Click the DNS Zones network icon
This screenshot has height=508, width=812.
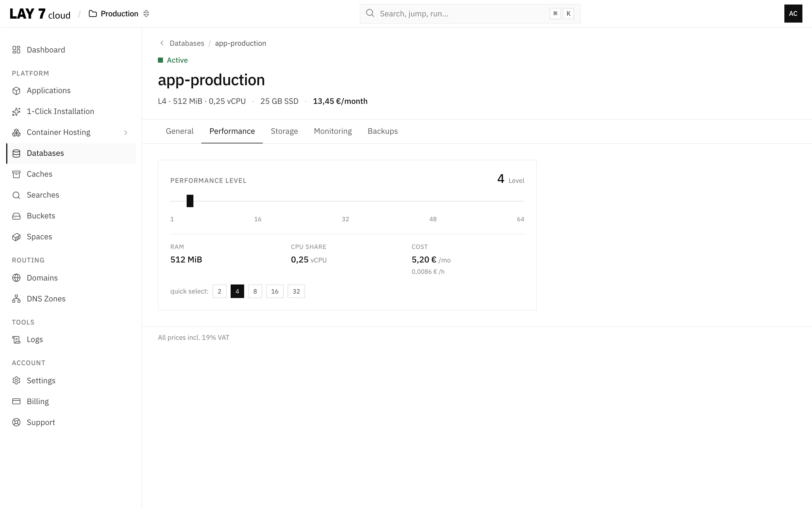[x=16, y=299]
